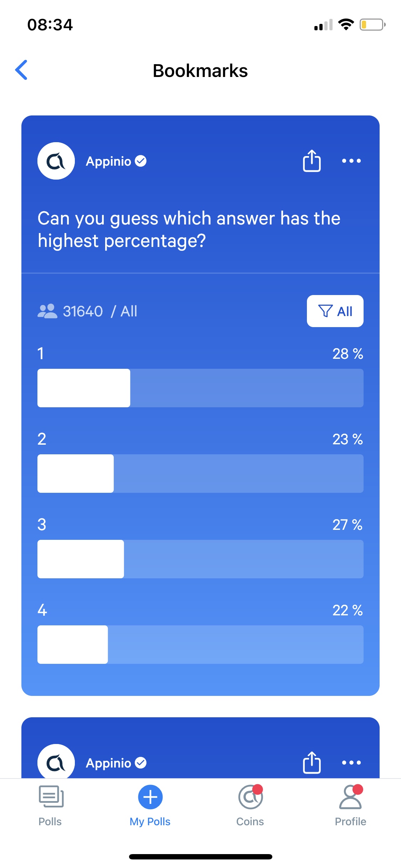The height and width of the screenshot is (868, 401).
Task: Tap the poll question text
Action: click(x=189, y=229)
